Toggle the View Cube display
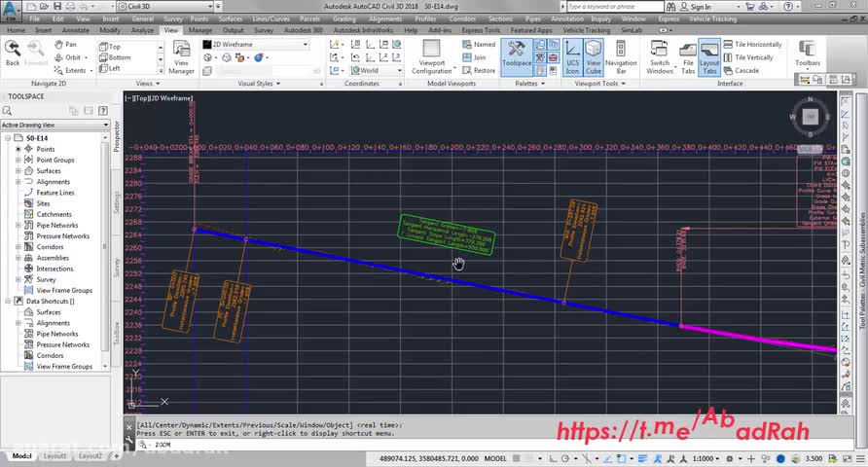Screen dimensions: 868x467 593,57
